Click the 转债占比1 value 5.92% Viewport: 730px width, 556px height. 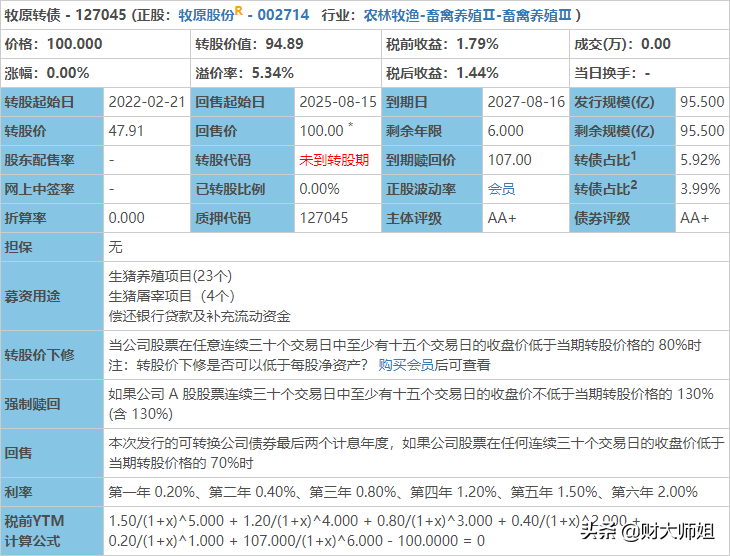point(700,160)
